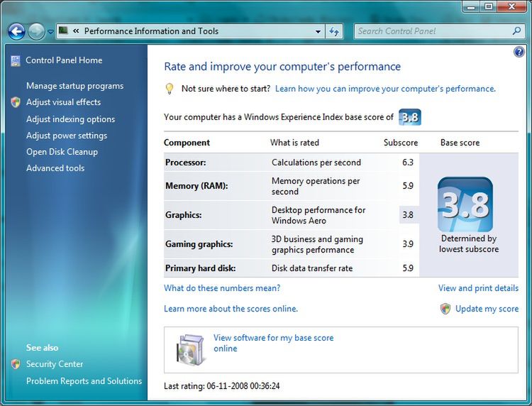This screenshot has height=406, width=532.
Task: Click the light bulb tip icon
Action: [170, 89]
